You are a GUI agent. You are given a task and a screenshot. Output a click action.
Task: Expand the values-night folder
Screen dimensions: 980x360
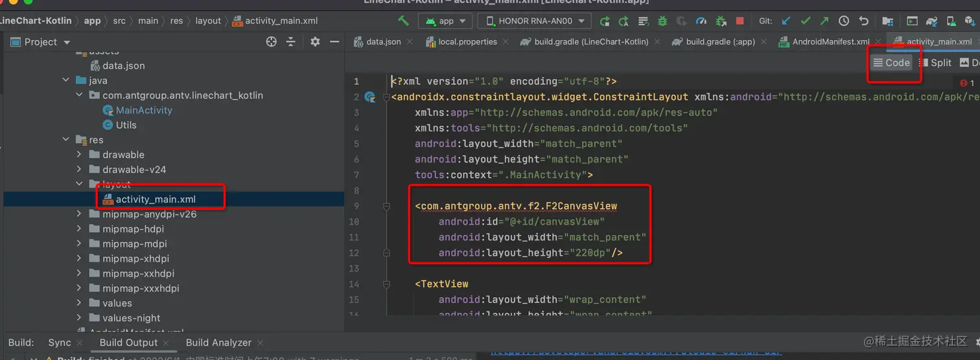pyautogui.click(x=80, y=318)
